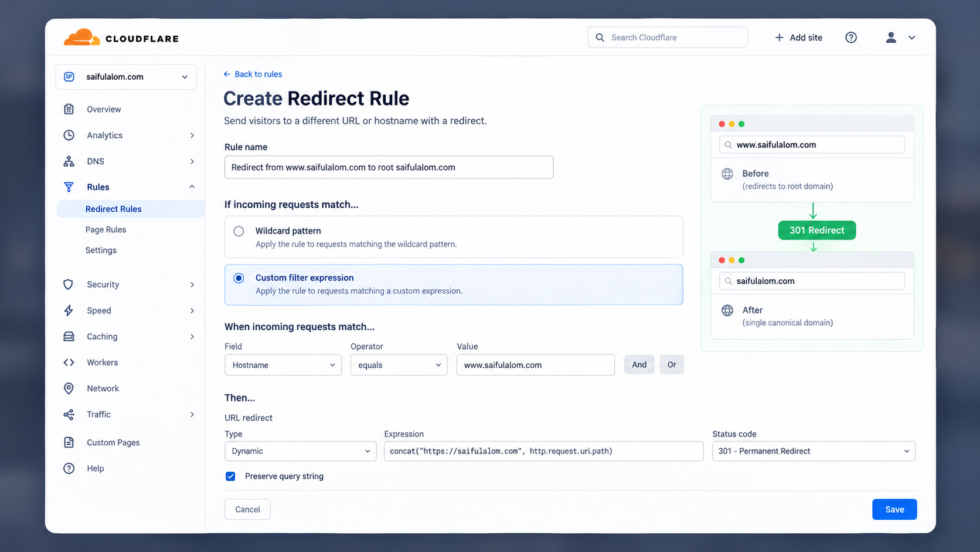Click the Network location pin icon

pos(69,388)
